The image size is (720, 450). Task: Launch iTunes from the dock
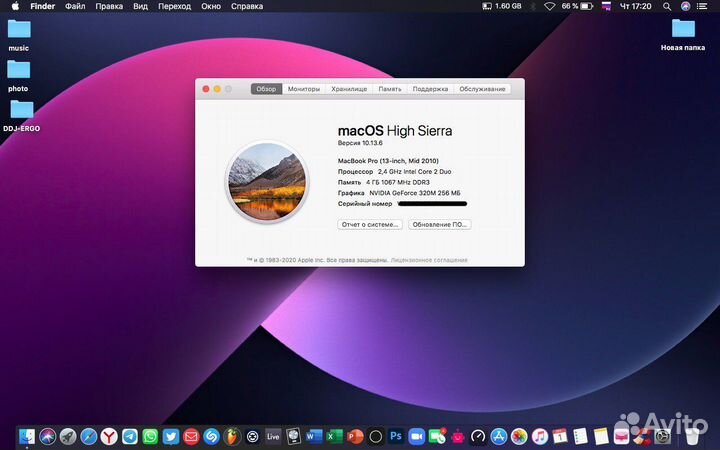tap(540, 436)
